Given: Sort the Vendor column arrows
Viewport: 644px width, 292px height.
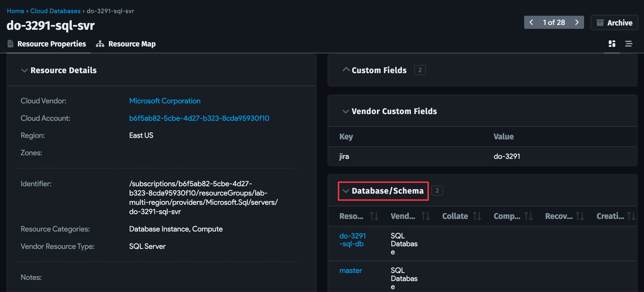Looking at the screenshot, I should [426, 216].
